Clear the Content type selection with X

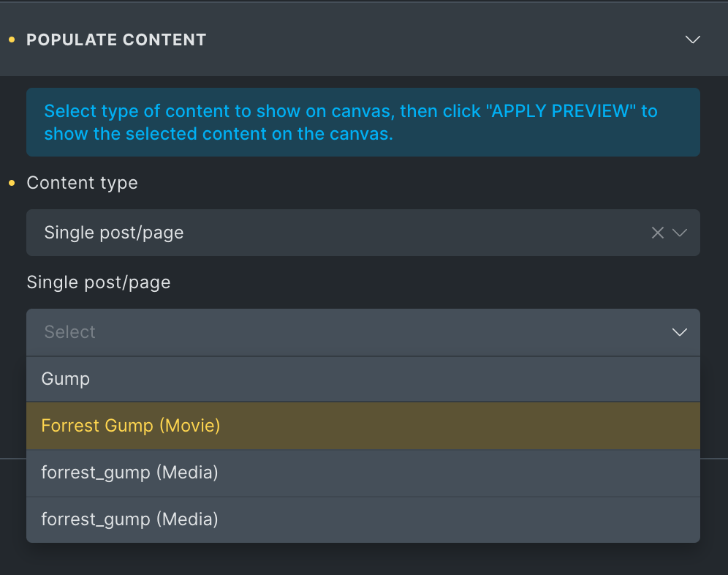coord(657,233)
